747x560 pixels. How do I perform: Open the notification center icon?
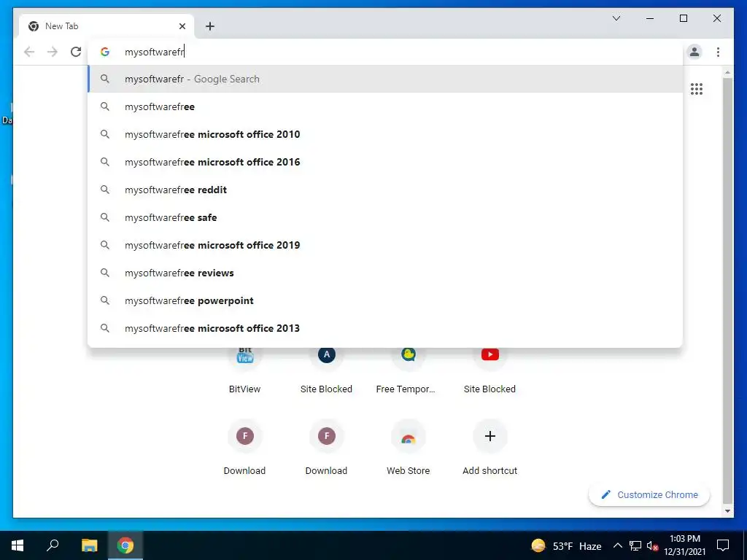723,545
